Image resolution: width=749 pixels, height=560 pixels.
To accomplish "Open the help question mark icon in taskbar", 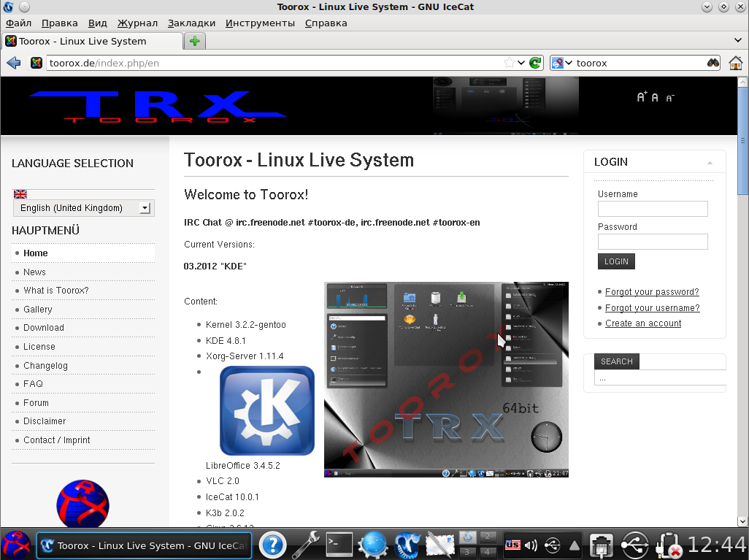I will point(272,544).
